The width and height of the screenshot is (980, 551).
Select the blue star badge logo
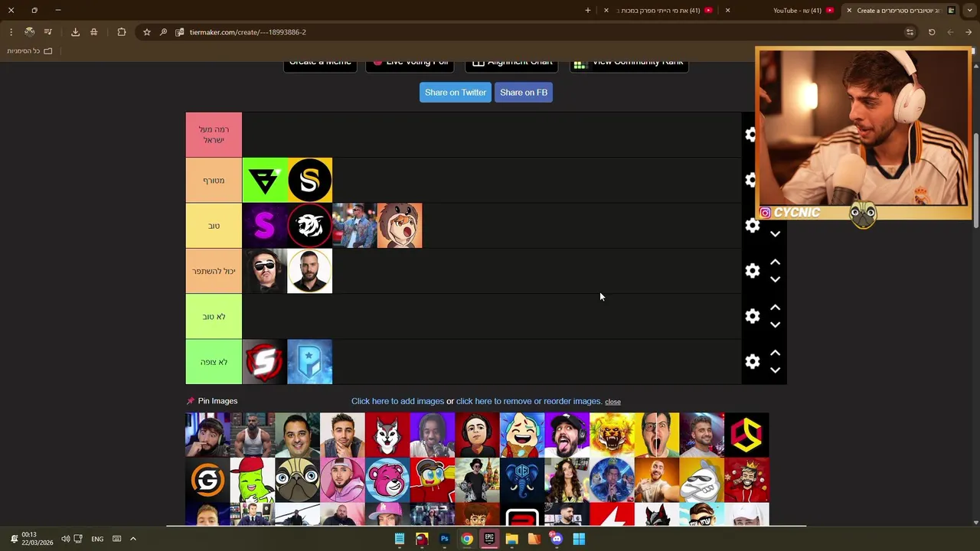(x=310, y=362)
